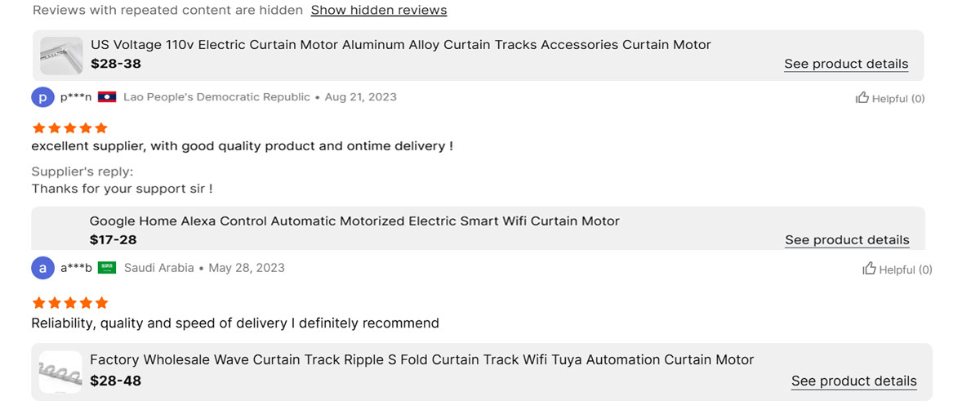
Task: Mark a***b's review as Helpful
Action: click(898, 269)
